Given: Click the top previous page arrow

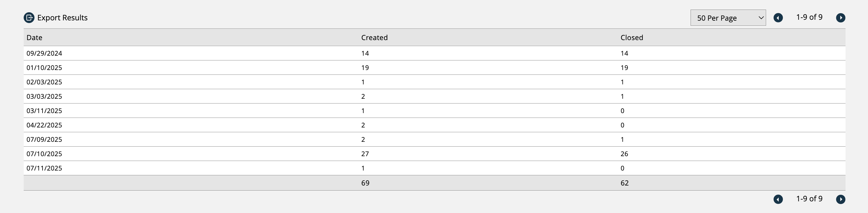Looking at the screenshot, I should coord(778,17).
